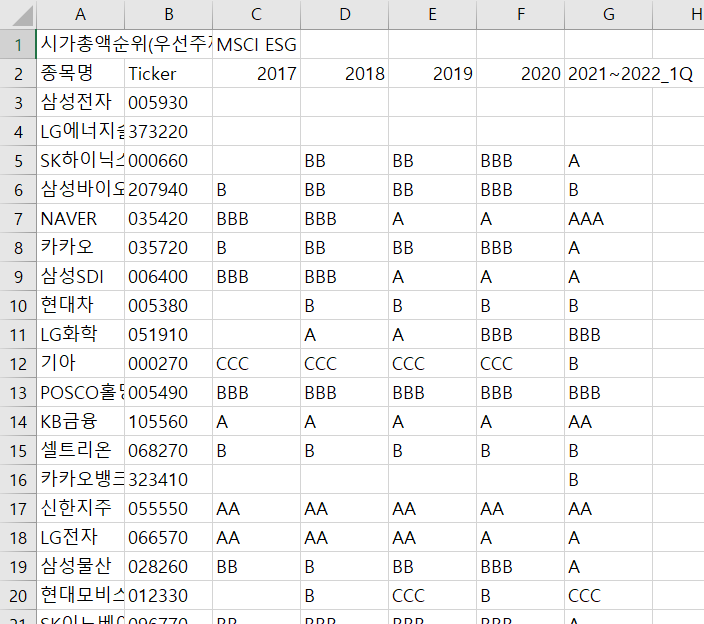Click 현대모비스 row's 2019 'CCC' cell
This screenshot has width=704, height=624.
coord(432,595)
